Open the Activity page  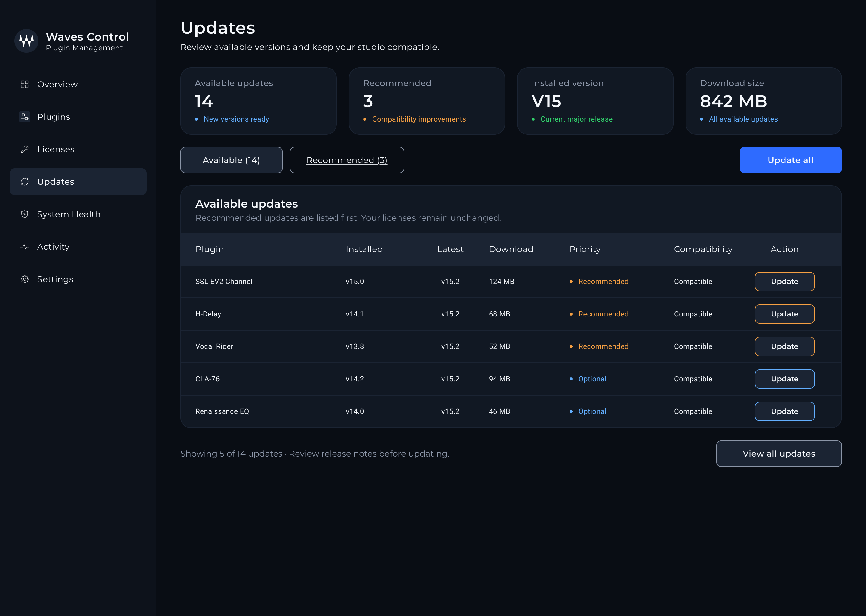coord(78,247)
